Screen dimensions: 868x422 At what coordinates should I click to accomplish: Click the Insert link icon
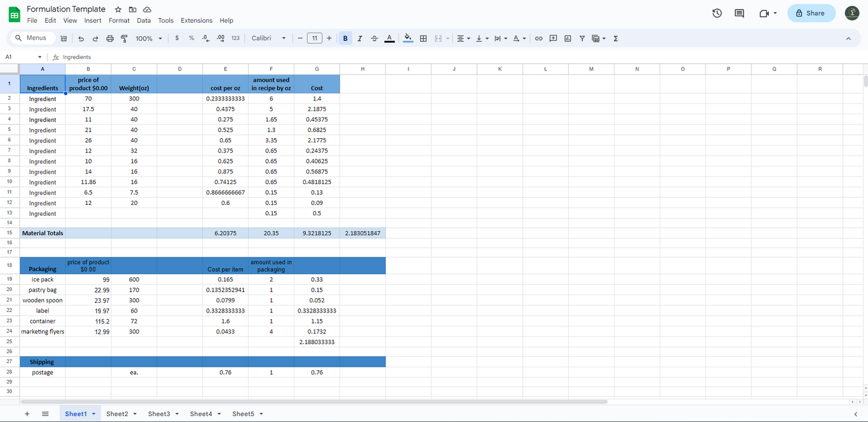[x=539, y=38]
